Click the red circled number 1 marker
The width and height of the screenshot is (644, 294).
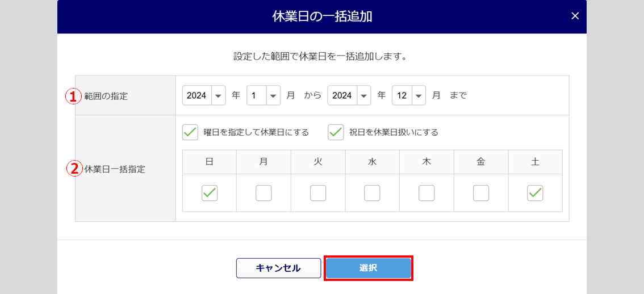coord(72,96)
